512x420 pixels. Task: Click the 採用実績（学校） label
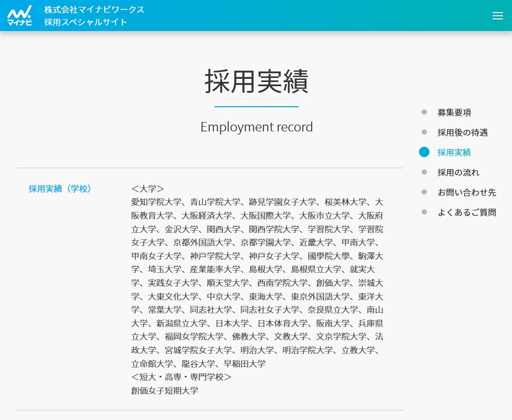click(x=60, y=188)
